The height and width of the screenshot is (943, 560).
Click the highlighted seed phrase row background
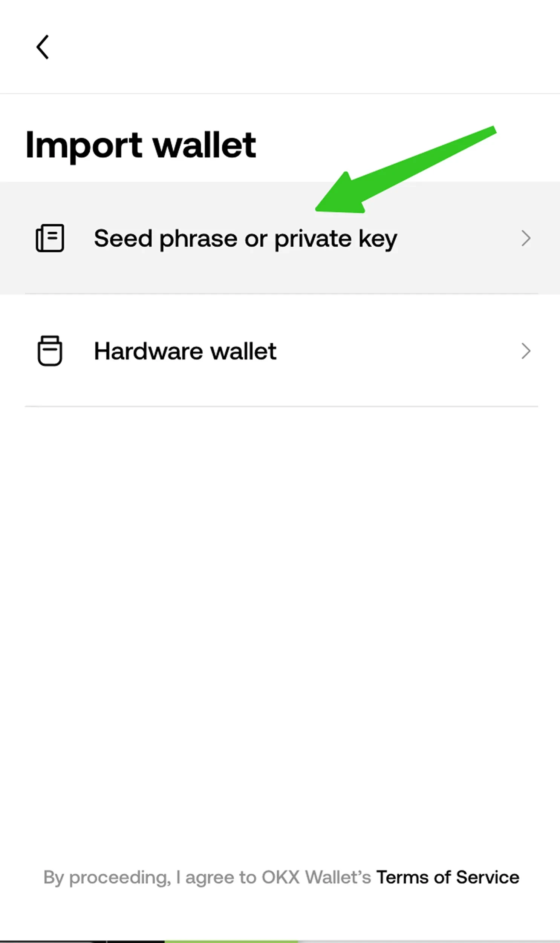pyautogui.click(x=280, y=238)
